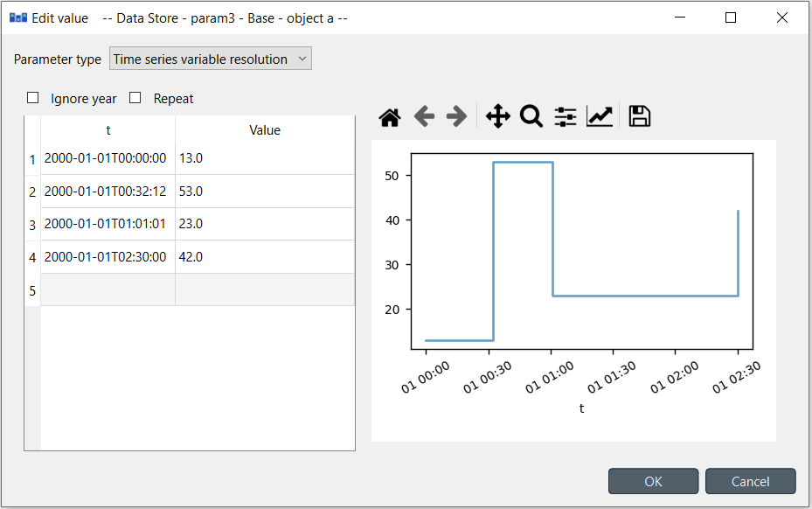
Task: Open Configure subplots sliders icon
Action: (566, 116)
